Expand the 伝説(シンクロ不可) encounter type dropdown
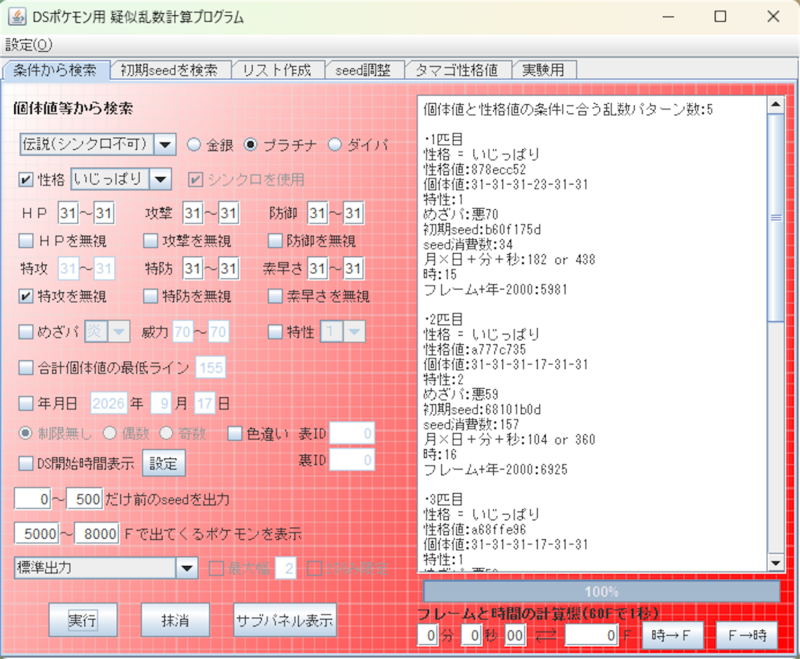 point(165,145)
